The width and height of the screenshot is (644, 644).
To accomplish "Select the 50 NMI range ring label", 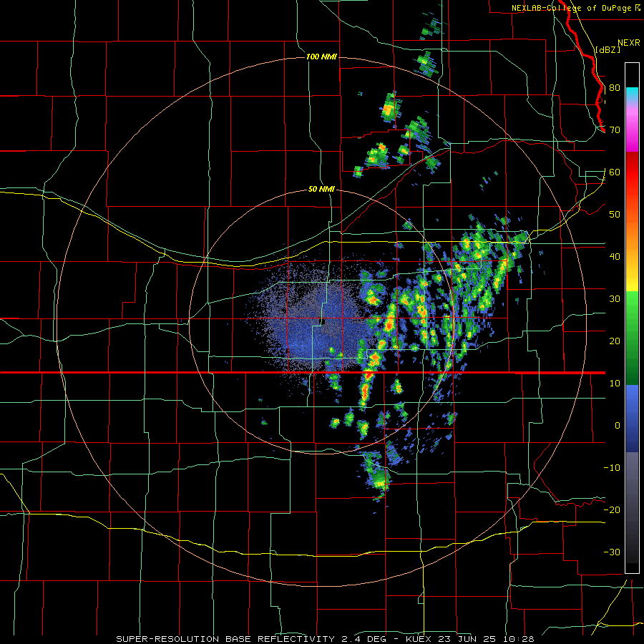I will point(321,190).
